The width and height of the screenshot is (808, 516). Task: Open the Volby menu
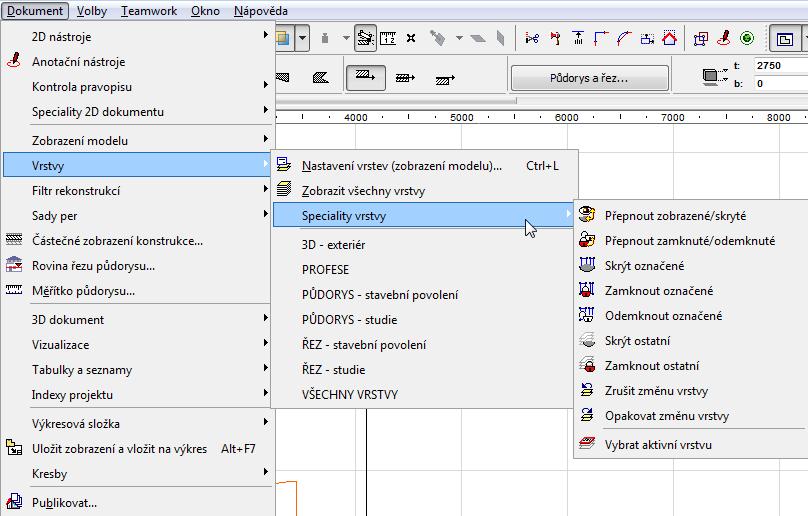point(92,10)
